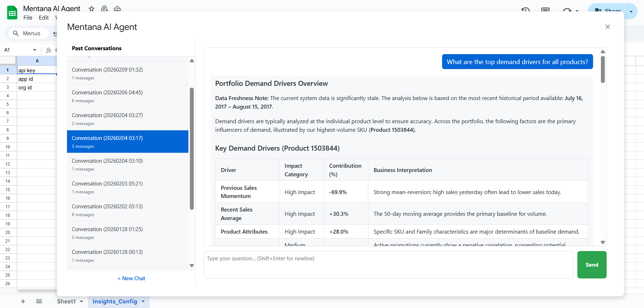Add a new sheet with plus icon
The image size is (644, 308).
click(23, 301)
